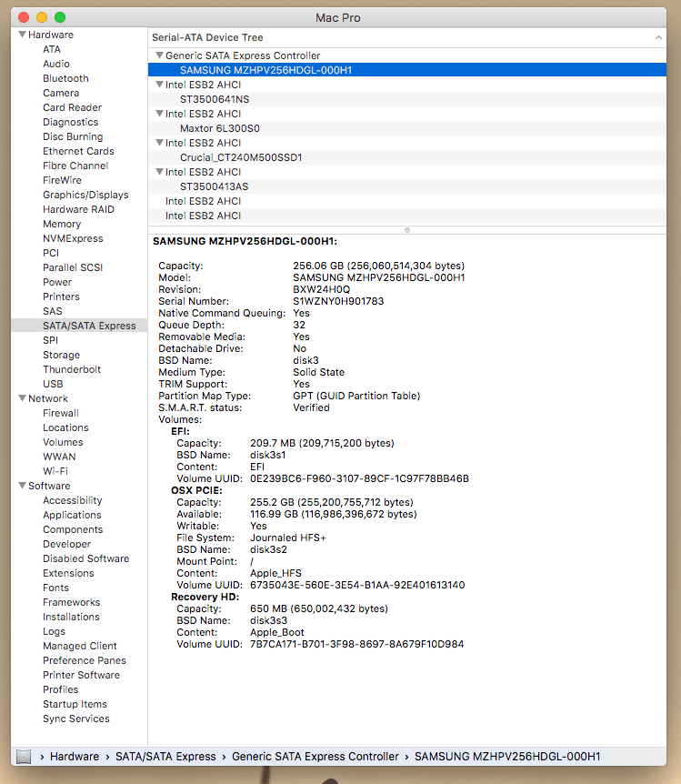
Task: Click the computer icon in the path bar
Action: [24, 757]
